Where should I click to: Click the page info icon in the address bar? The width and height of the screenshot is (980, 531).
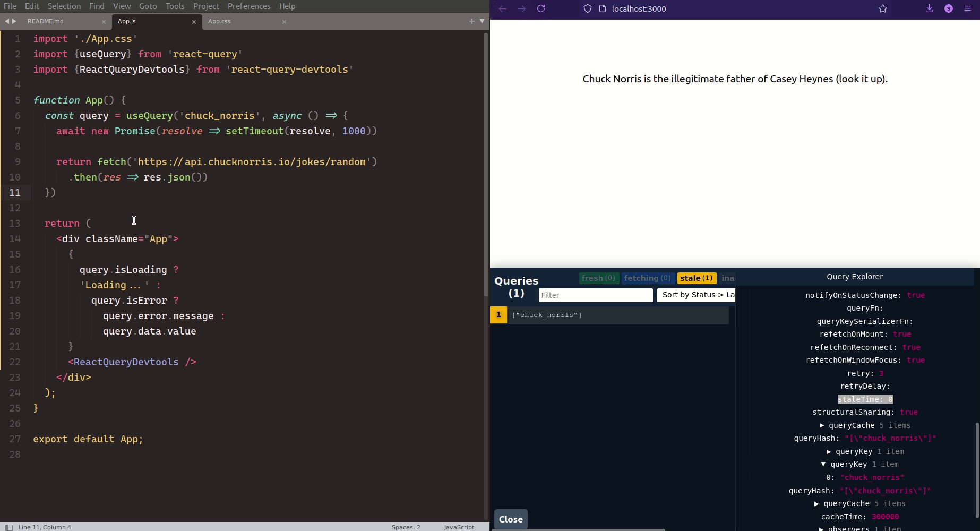[x=602, y=8]
